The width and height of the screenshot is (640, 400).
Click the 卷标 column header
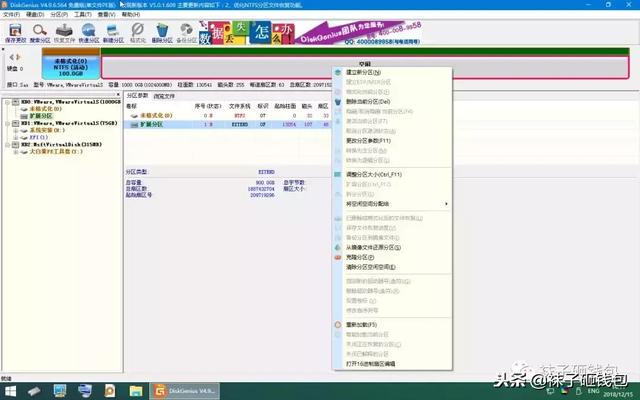[131, 106]
